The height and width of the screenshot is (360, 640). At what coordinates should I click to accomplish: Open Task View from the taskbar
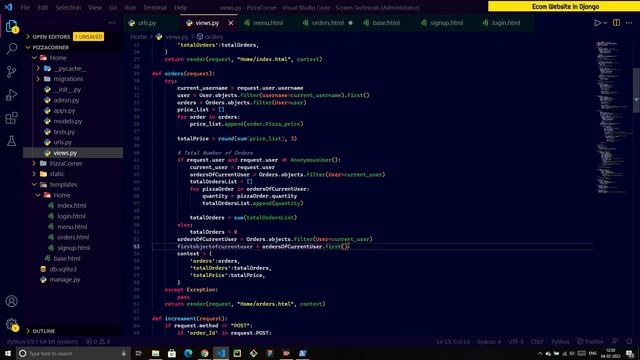[x=139, y=353]
